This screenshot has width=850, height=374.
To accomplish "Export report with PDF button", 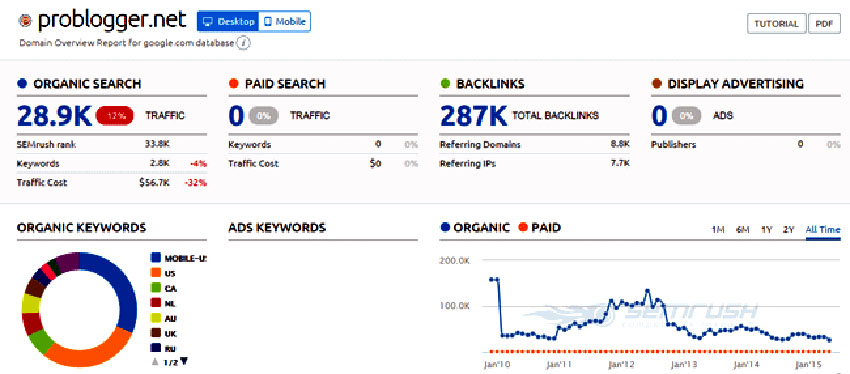I will click(824, 24).
